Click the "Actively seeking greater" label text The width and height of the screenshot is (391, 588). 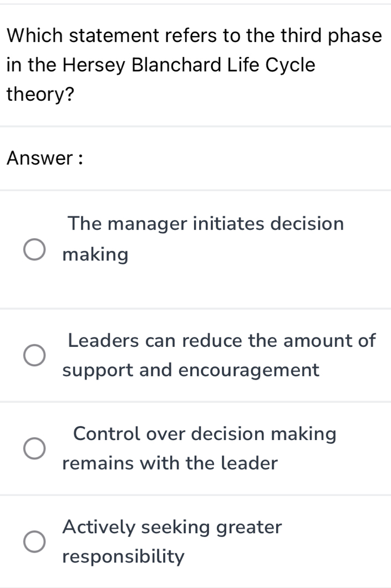173,526
